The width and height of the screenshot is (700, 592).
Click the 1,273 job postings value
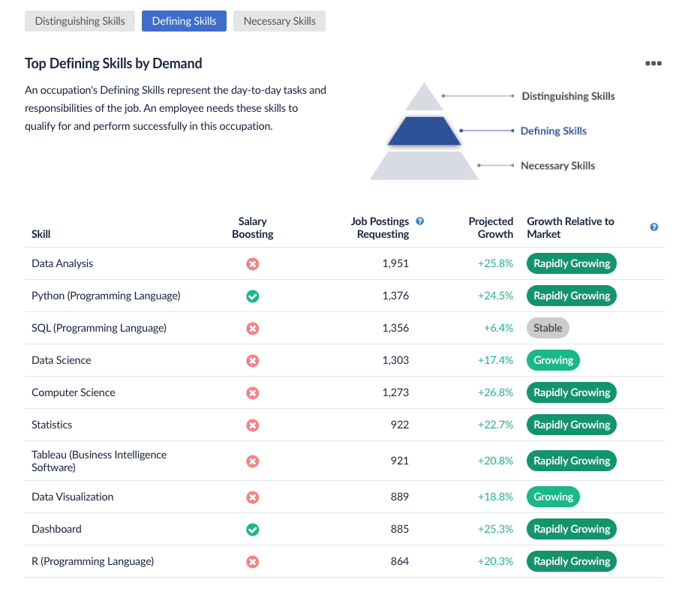(395, 392)
